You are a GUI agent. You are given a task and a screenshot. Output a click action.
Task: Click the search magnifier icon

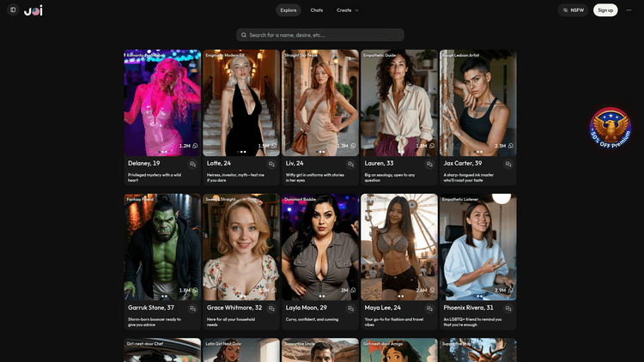(x=244, y=35)
